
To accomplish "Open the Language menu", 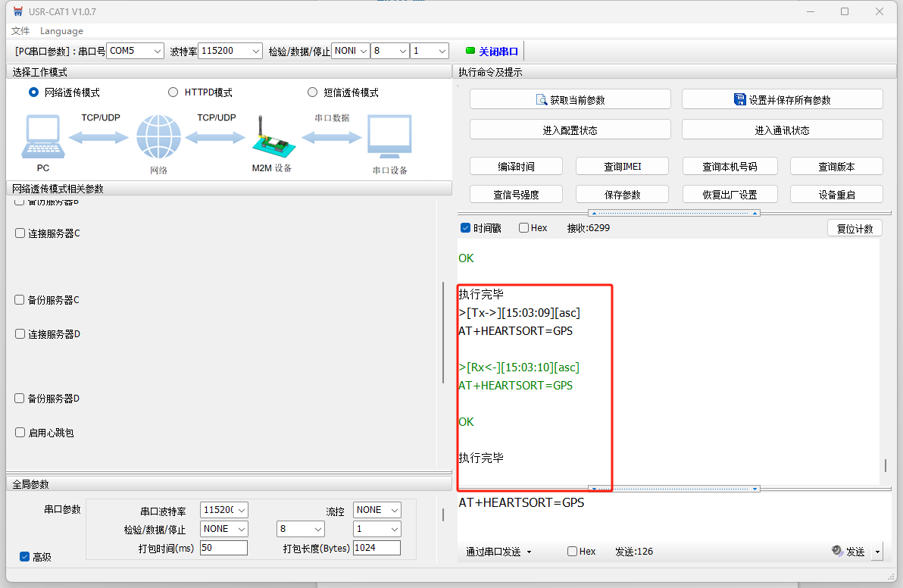I will click(x=61, y=30).
